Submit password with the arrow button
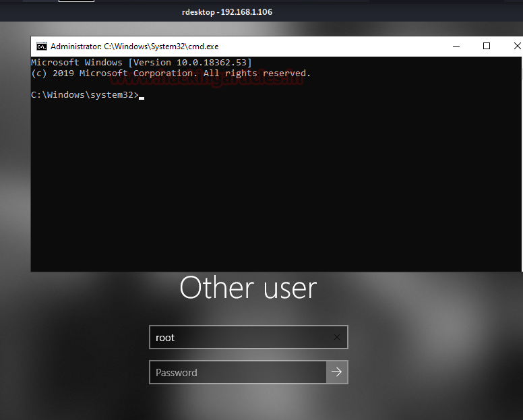The height and width of the screenshot is (420, 523). (x=337, y=372)
